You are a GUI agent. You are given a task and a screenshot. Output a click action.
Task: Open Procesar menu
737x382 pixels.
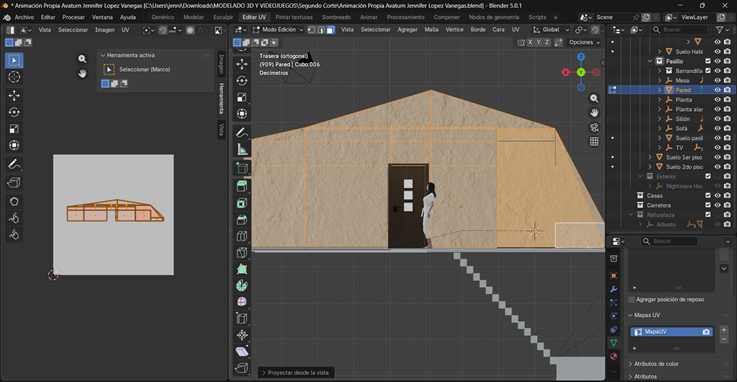point(73,17)
